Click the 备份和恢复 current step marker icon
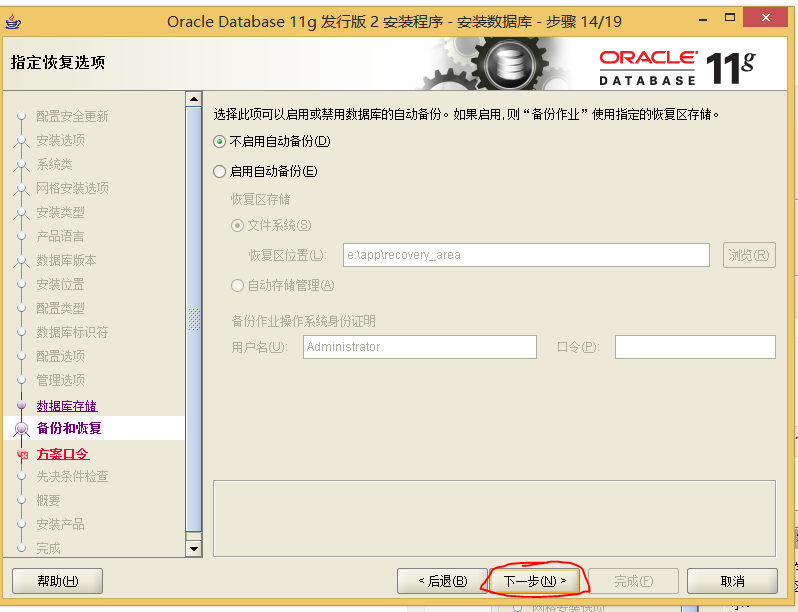The height and width of the screenshot is (612, 798). coord(21,429)
